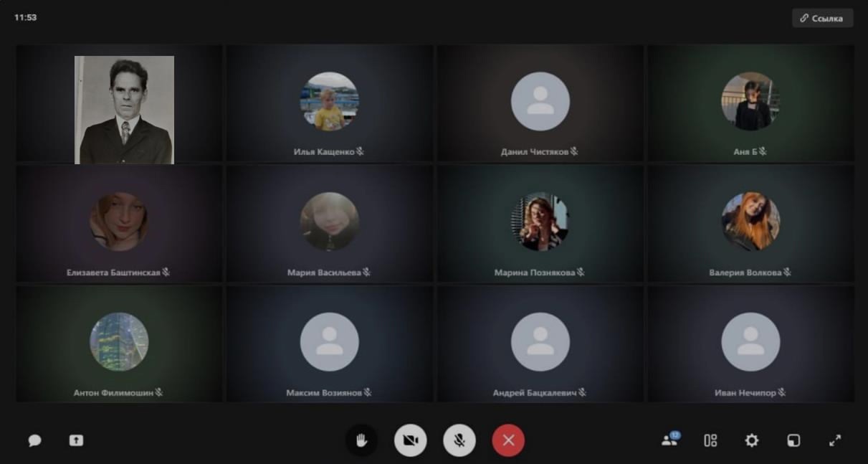
Task: Click the name label Андрей Бацкалевич
Action: (535, 393)
